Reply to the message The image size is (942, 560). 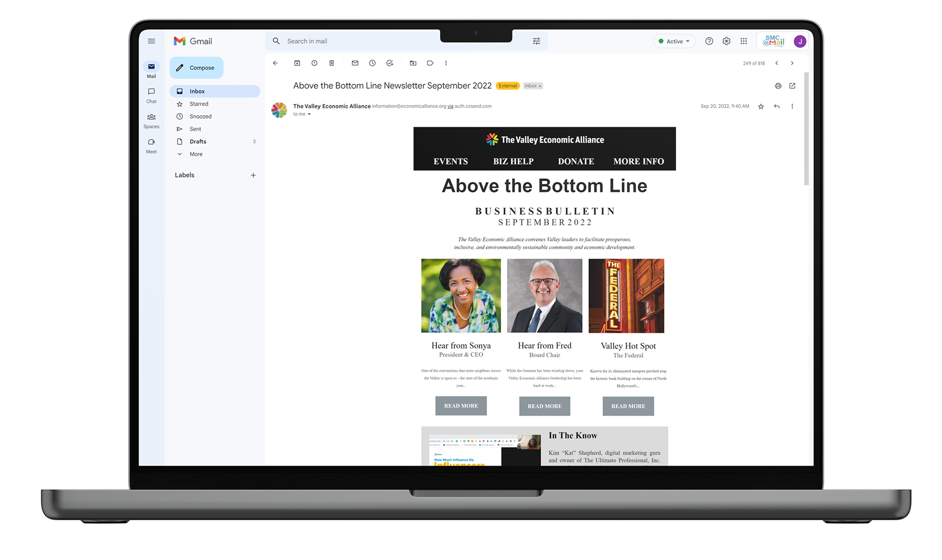[777, 106]
